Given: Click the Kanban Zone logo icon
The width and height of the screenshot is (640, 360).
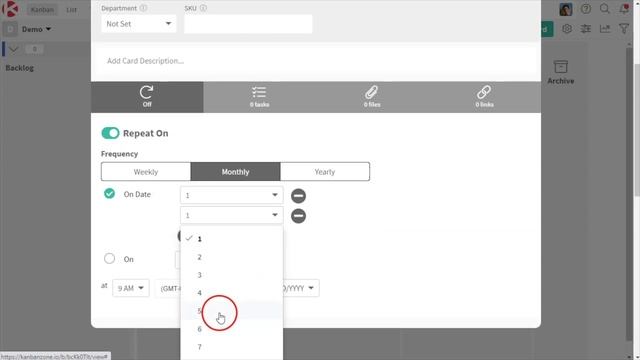Looking at the screenshot, I should 10,9.
